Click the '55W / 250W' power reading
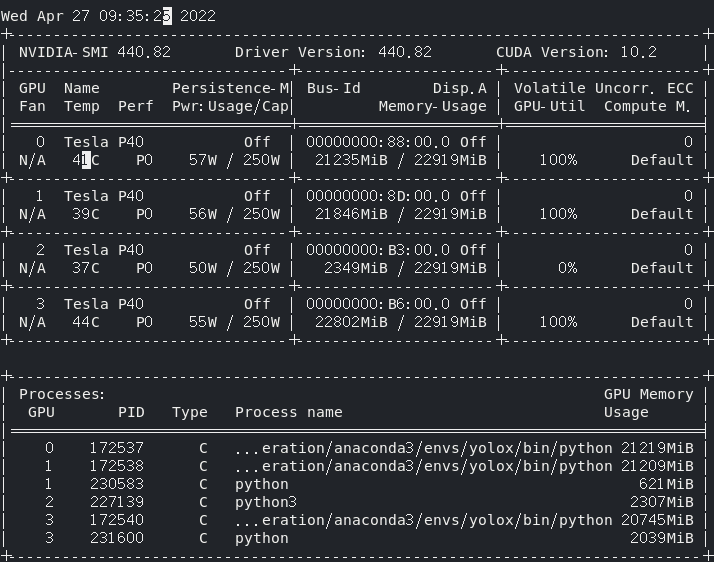The height and width of the screenshot is (562, 714). (234, 322)
